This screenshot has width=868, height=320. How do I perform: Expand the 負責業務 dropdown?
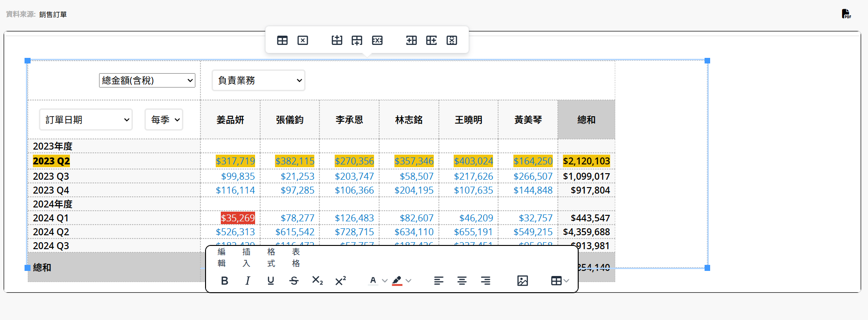(258, 81)
